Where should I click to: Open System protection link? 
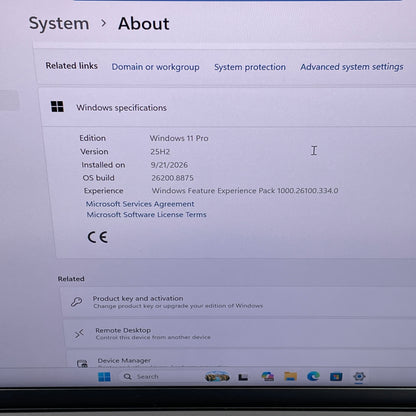[250, 67]
